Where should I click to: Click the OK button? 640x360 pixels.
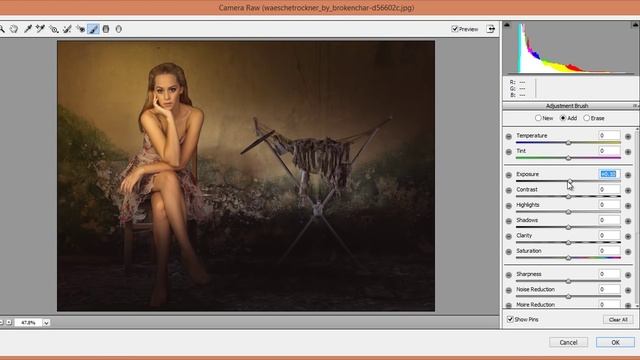[615, 342]
